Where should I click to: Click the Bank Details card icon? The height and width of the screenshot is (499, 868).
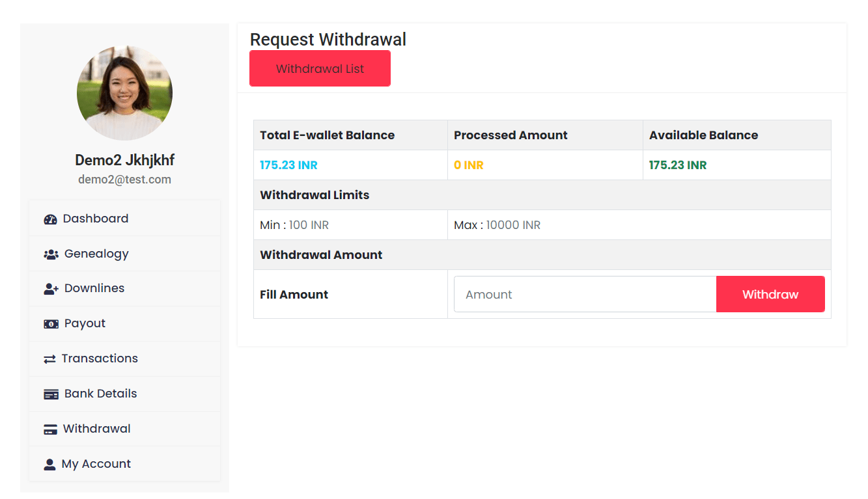[x=51, y=394]
